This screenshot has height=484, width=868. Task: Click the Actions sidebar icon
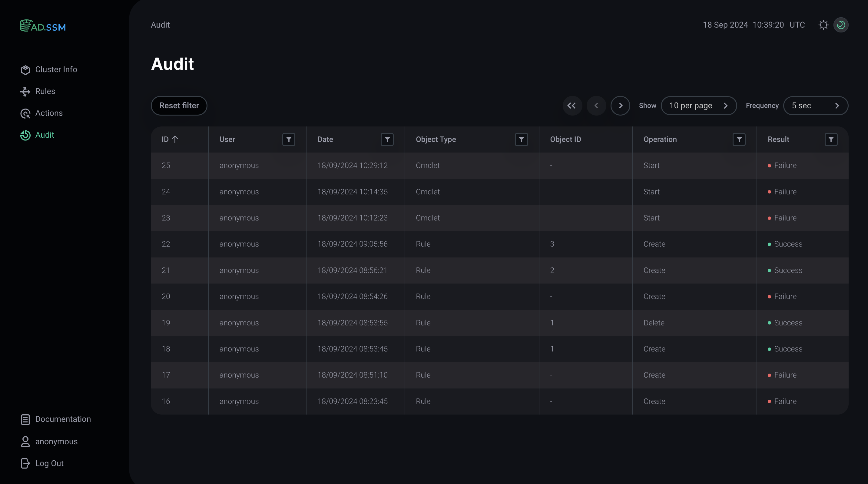25,114
